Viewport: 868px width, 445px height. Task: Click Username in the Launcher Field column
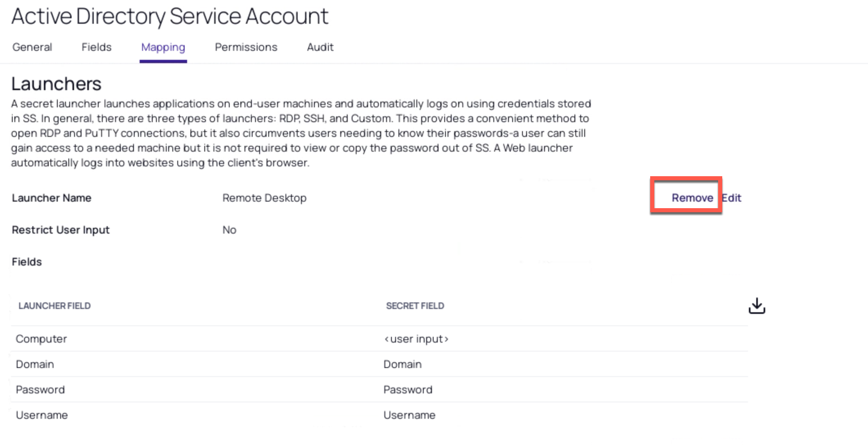pos(42,415)
